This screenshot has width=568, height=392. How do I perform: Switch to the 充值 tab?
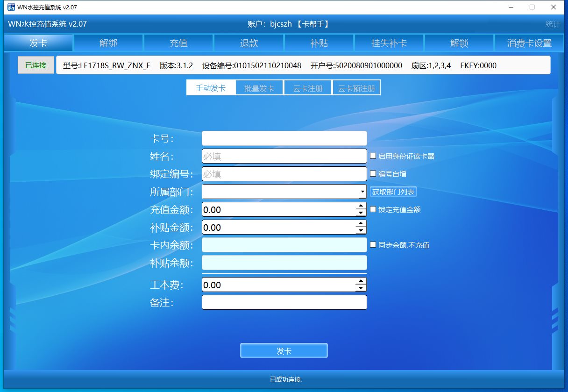tap(178, 43)
